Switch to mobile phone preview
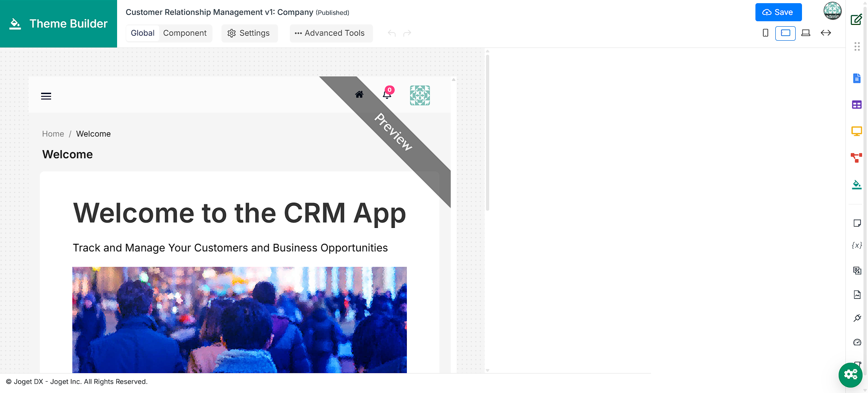Image resolution: width=868 pixels, height=393 pixels. pyautogui.click(x=765, y=33)
